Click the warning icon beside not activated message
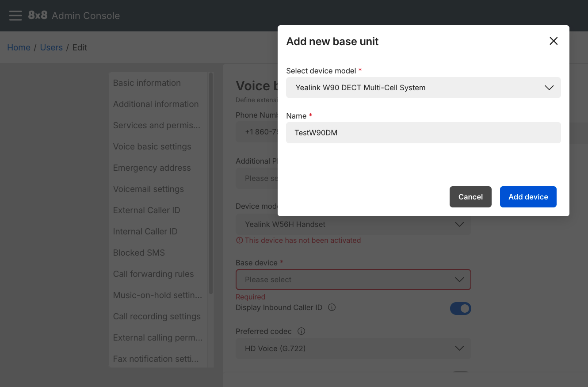Screen dimensions: 588x387 [240, 240]
